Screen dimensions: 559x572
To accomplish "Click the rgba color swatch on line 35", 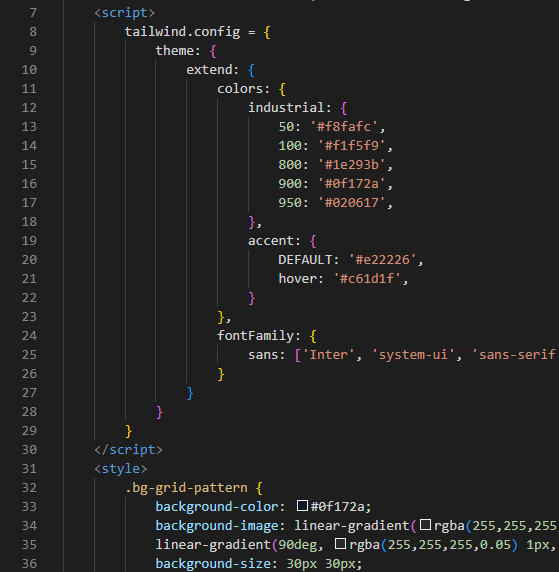I will [x=340, y=544].
